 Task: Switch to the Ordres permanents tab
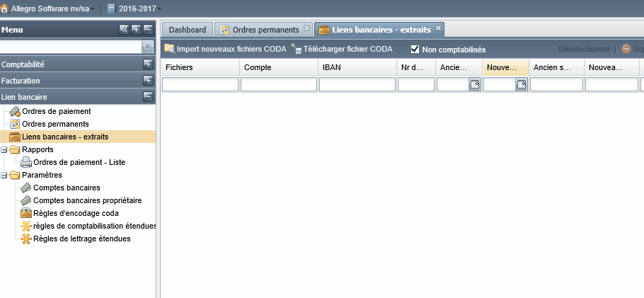point(264,30)
